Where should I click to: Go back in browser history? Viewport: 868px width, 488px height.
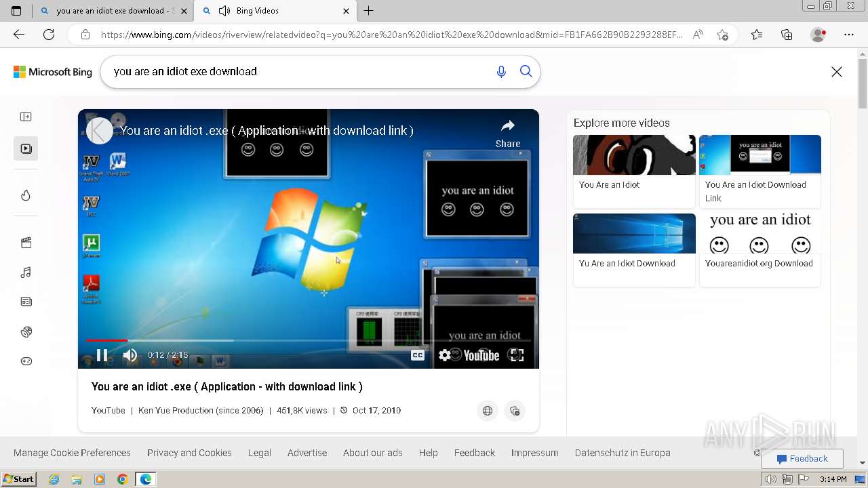coord(19,35)
